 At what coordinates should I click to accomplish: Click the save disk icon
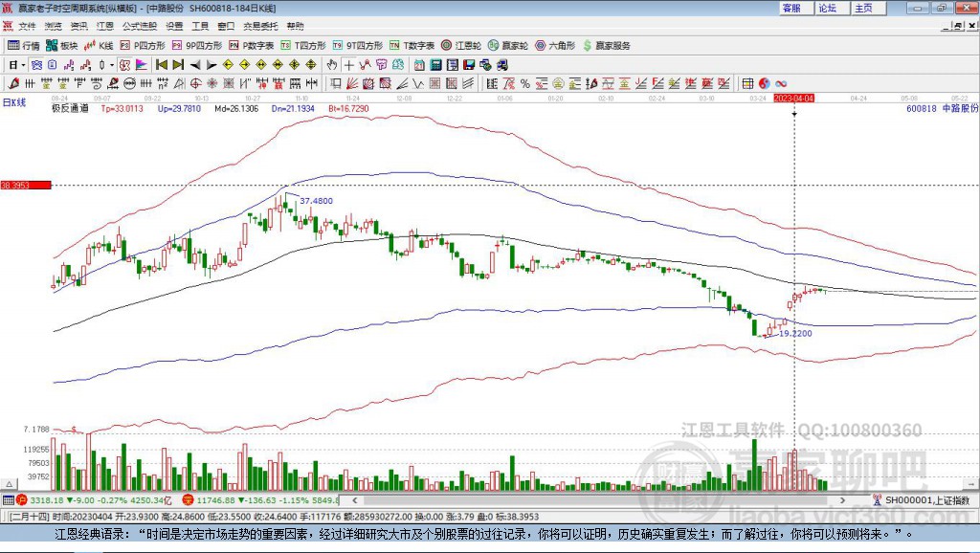(x=469, y=65)
